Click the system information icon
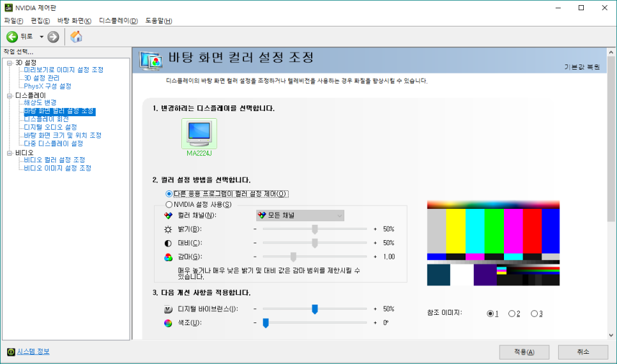Image resolution: width=617 pixels, height=364 pixels. 11,352
